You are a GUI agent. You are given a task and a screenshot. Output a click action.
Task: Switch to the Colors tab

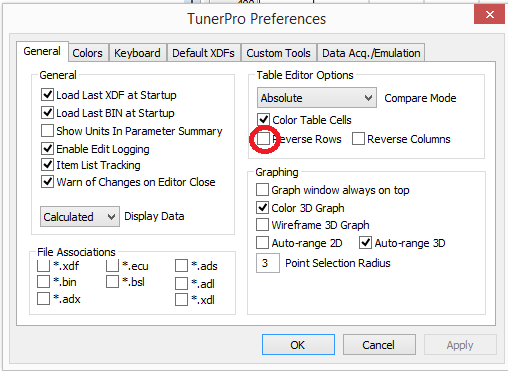tap(88, 53)
